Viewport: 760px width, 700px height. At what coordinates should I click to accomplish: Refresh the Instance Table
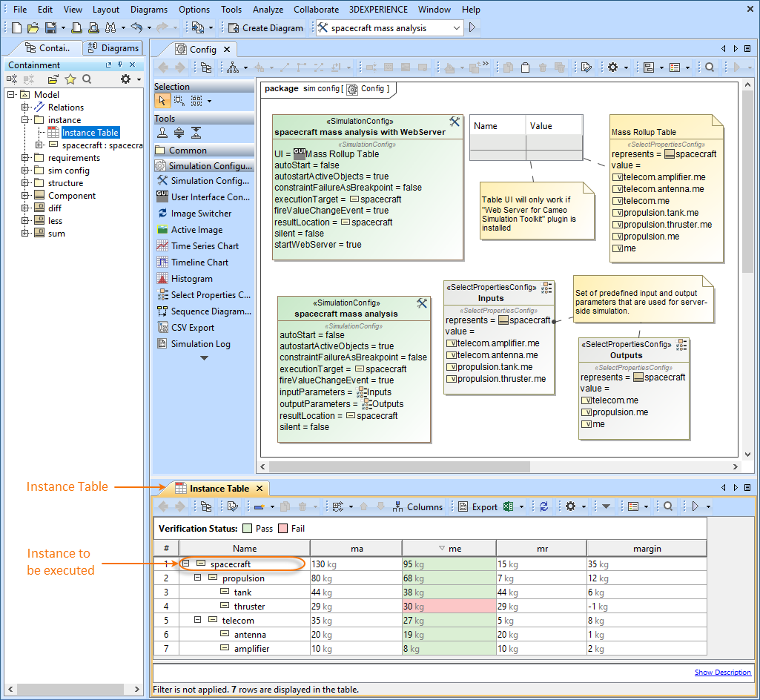(544, 506)
